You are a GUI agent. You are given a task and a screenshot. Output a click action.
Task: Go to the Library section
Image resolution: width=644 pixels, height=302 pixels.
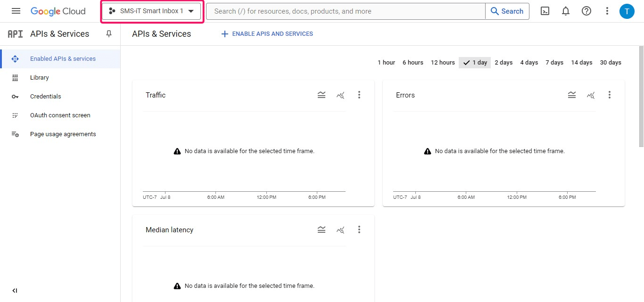click(40, 77)
